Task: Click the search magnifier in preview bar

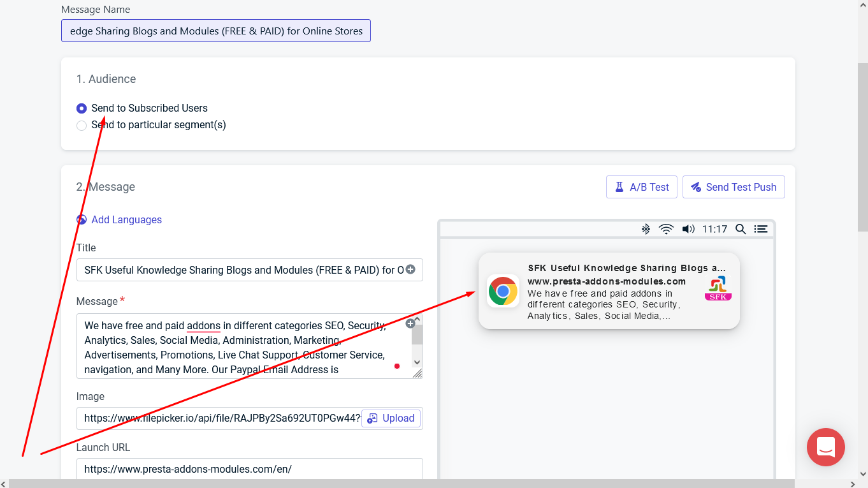Action: point(741,229)
